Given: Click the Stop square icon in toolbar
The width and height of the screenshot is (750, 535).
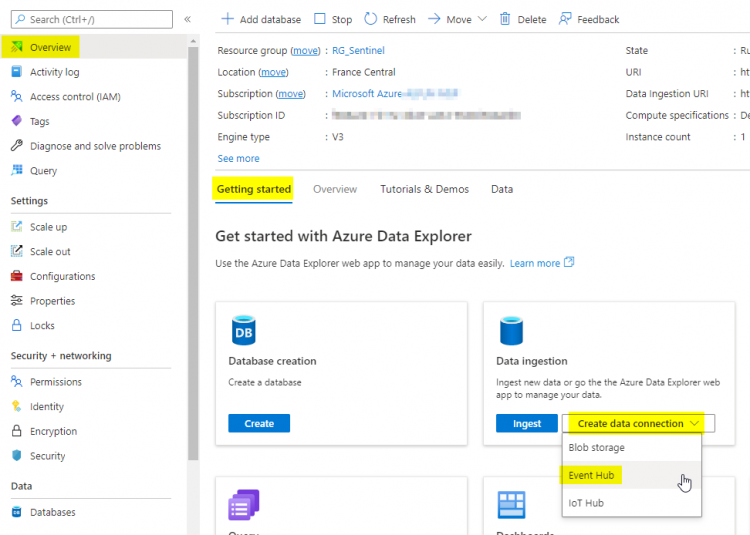Looking at the screenshot, I should 320,19.
